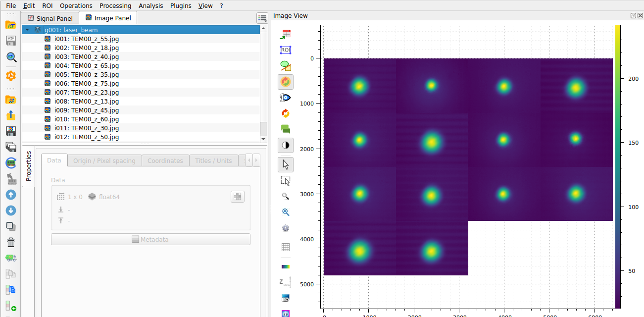Open plot parameters gear icon
The image size is (644, 317).
(x=286, y=228)
